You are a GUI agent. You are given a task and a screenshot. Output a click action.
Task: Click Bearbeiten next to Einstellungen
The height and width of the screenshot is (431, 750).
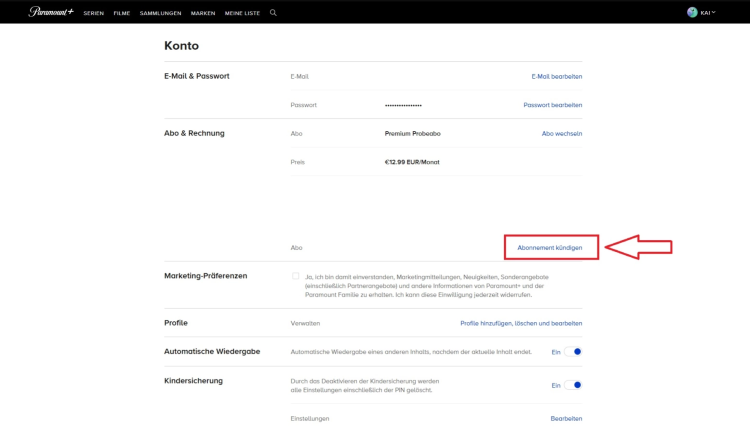coord(566,418)
